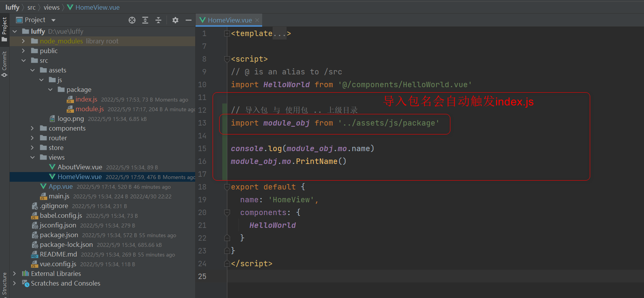Image resolution: width=644 pixels, height=298 pixels.
Task: Click the Chinese comment on line 12
Action: coord(294,110)
